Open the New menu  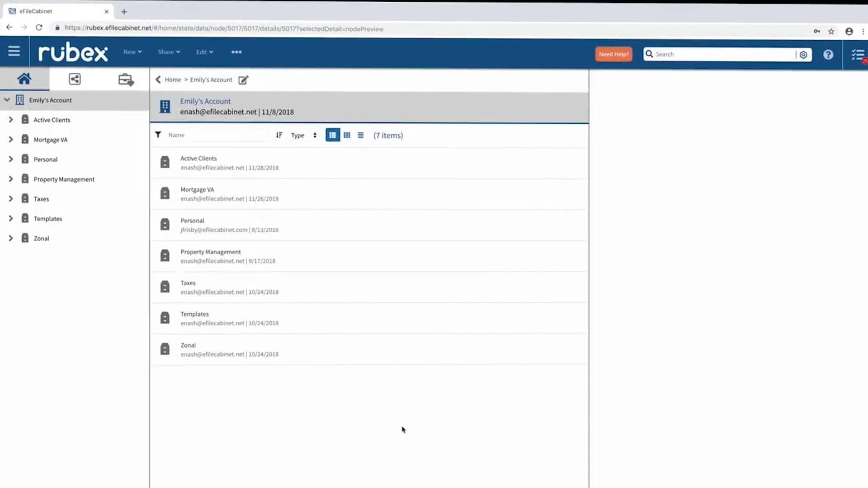click(x=132, y=52)
